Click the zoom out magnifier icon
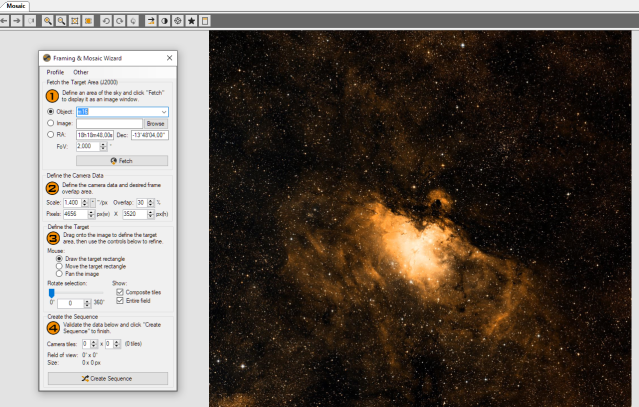Image resolution: width=639 pixels, height=407 pixels. (62, 20)
